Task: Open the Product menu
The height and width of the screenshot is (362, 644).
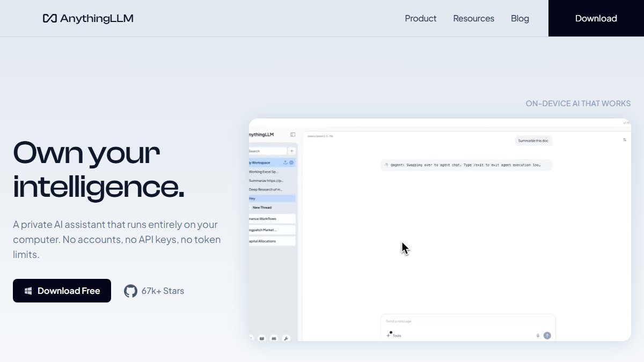Action: [421, 18]
